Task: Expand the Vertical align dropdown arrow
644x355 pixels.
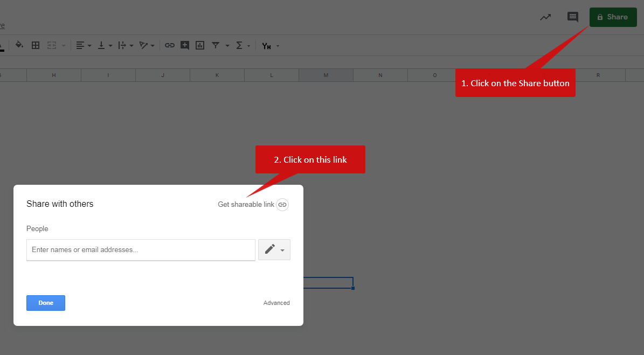Action: tap(110, 46)
